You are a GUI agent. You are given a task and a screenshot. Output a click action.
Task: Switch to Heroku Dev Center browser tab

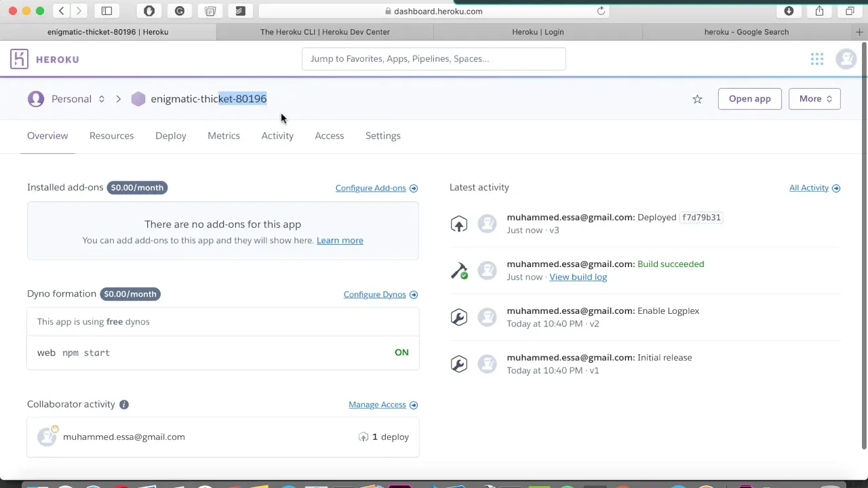pyautogui.click(x=325, y=32)
